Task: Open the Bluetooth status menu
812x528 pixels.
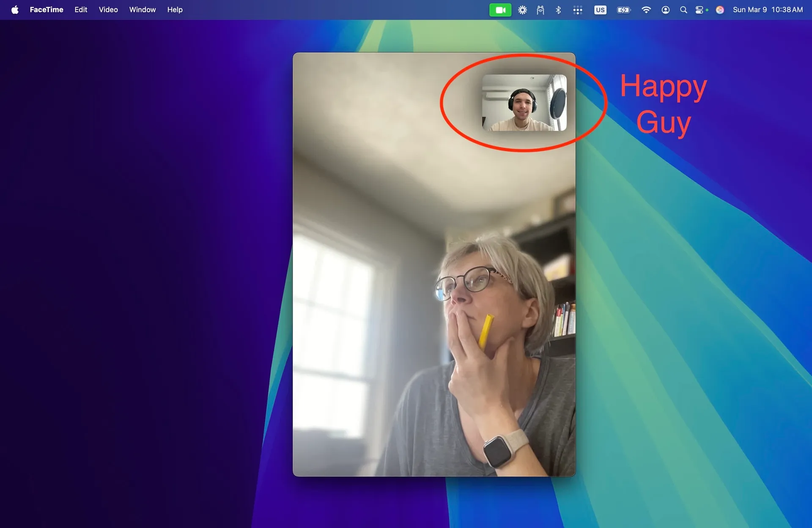Action: pos(558,9)
